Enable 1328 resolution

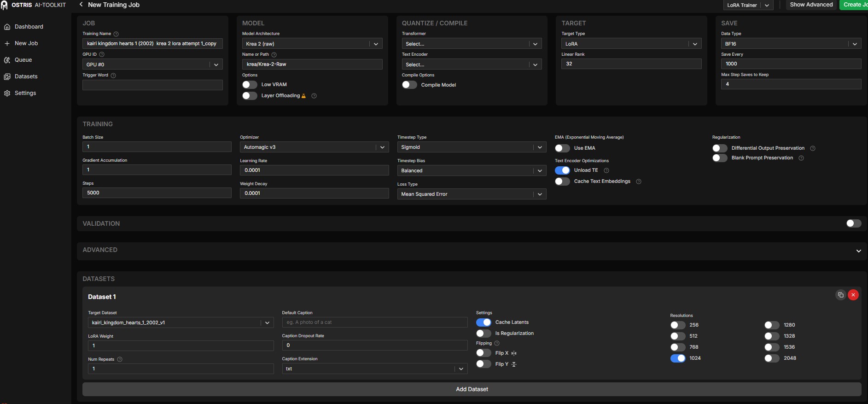[772, 336]
